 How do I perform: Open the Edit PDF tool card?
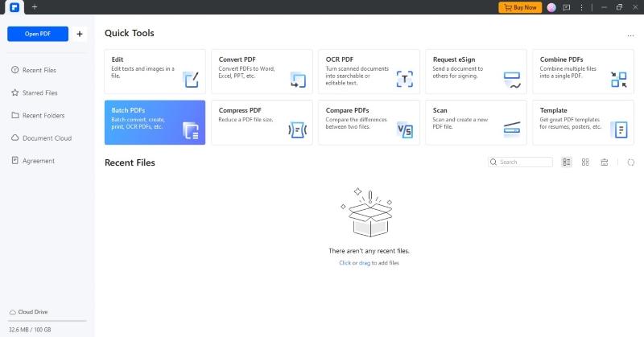[x=155, y=72]
